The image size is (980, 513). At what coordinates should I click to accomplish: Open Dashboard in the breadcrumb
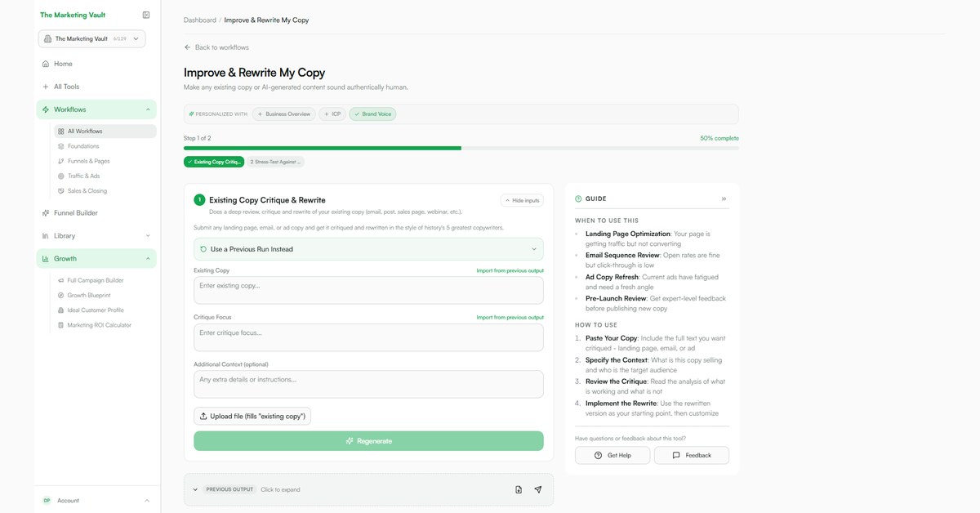pyautogui.click(x=200, y=20)
